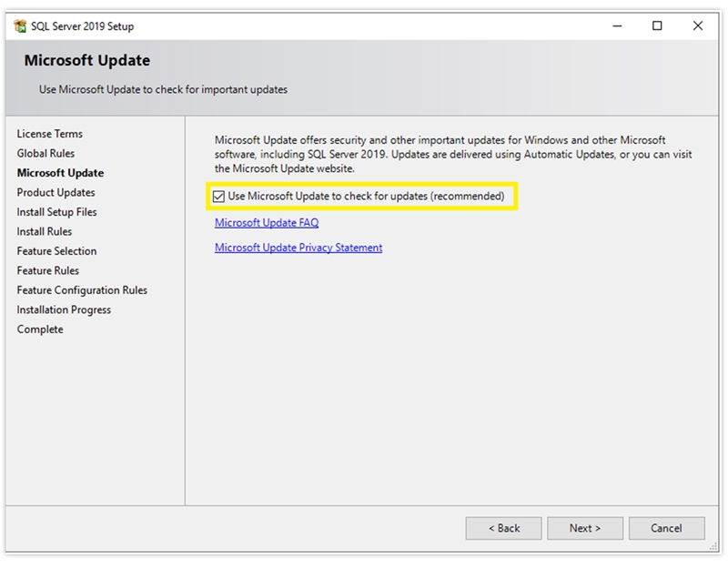Select License Terms step in sidebar
The image size is (728, 568).
tap(50, 134)
